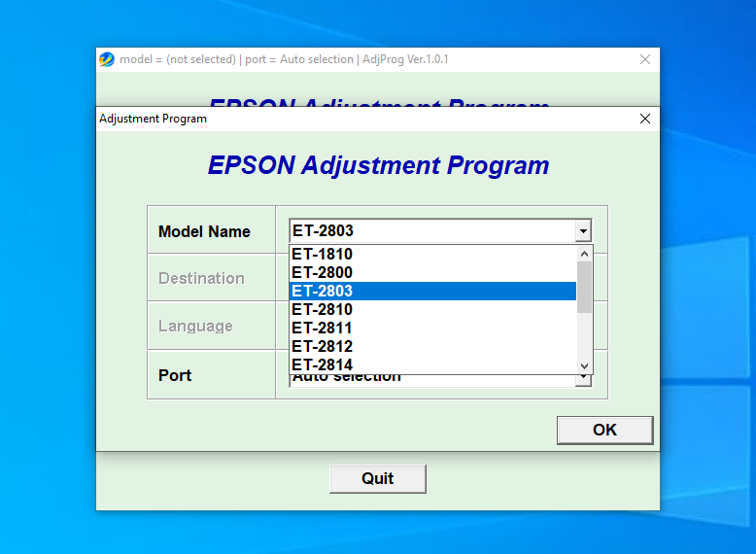Expand the Port dropdown arrow
This screenshot has width=756, height=554.
click(583, 379)
